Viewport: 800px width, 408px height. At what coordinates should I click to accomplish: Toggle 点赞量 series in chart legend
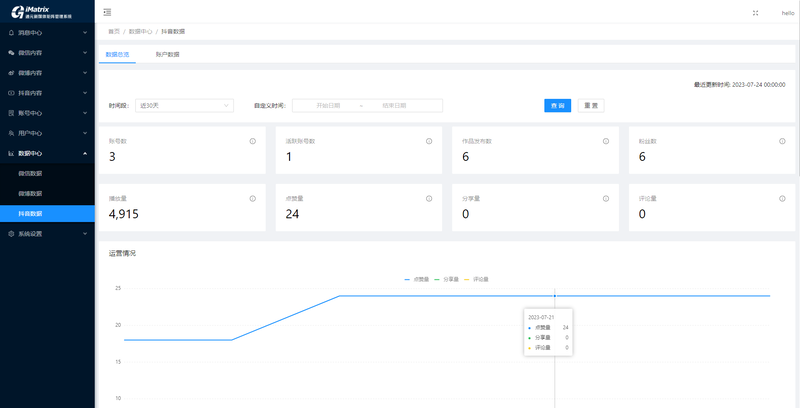pos(417,279)
